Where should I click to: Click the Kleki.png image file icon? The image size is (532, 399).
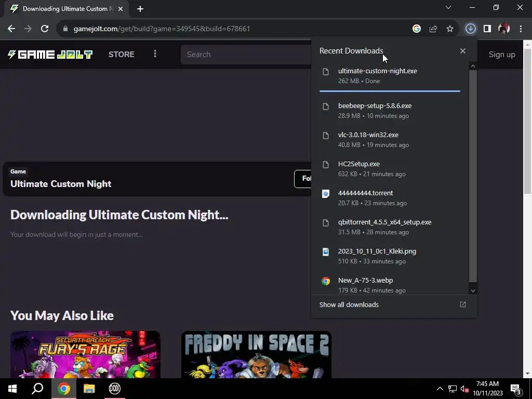click(325, 252)
